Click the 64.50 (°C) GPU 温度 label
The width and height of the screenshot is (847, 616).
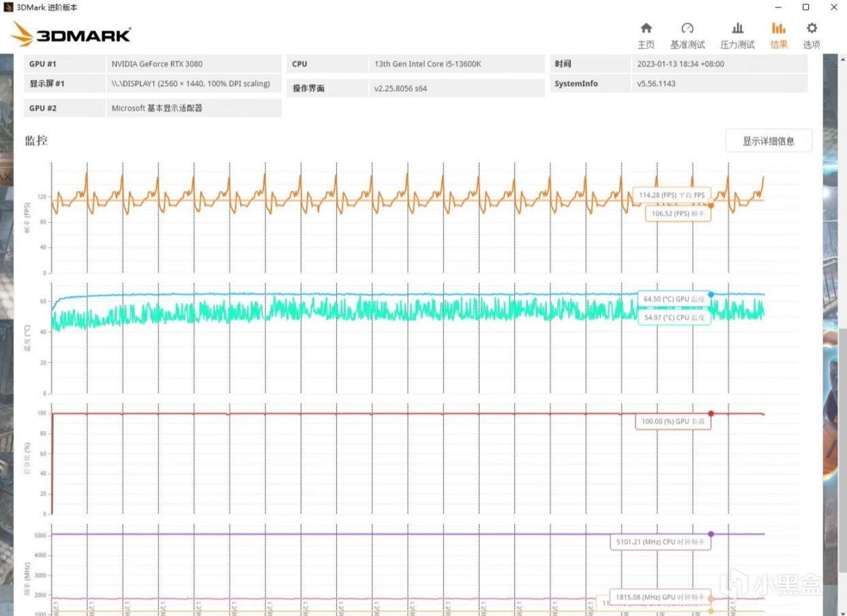pyautogui.click(x=674, y=299)
